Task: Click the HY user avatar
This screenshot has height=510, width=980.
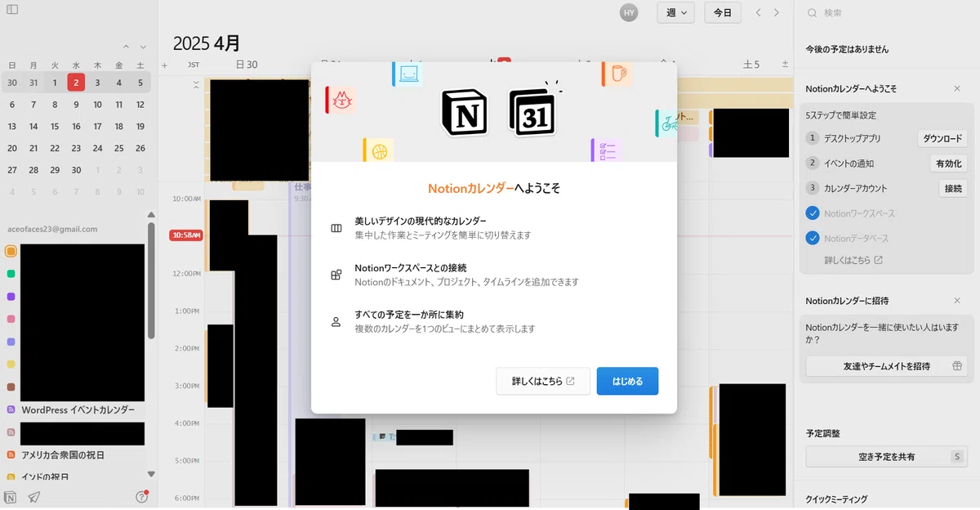Action: point(629,13)
